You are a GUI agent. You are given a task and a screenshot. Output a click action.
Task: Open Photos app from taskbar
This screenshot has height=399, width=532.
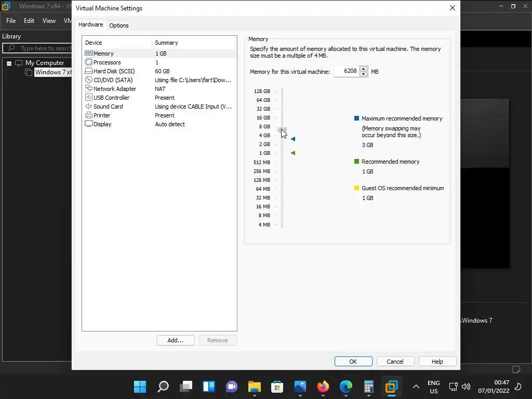(x=300, y=386)
